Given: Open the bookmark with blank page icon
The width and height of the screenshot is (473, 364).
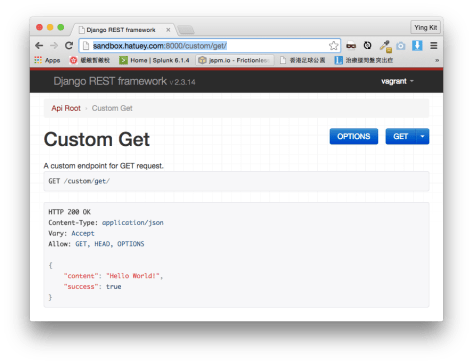Looking at the screenshot, I should pyautogui.click(x=302, y=60).
